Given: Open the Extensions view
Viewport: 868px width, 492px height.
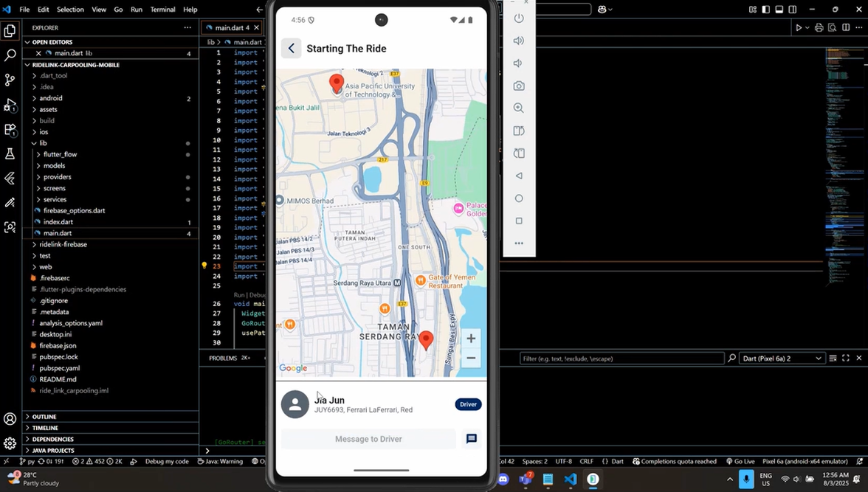Looking at the screenshot, I should pyautogui.click(x=10, y=129).
